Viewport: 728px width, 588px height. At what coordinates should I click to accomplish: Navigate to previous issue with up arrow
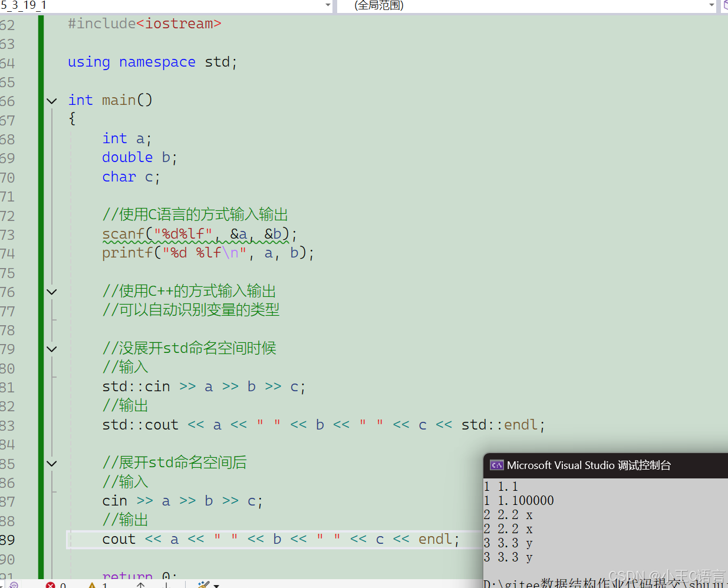[x=140, y=585]
